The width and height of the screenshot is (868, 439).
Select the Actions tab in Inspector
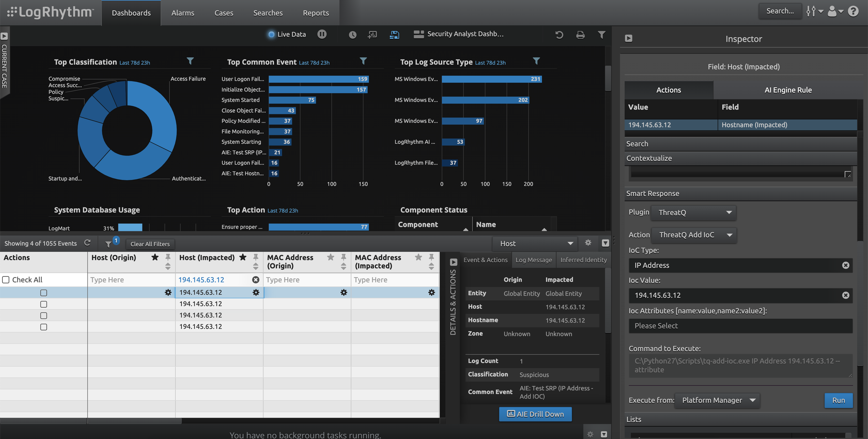(x=669, y=90)
